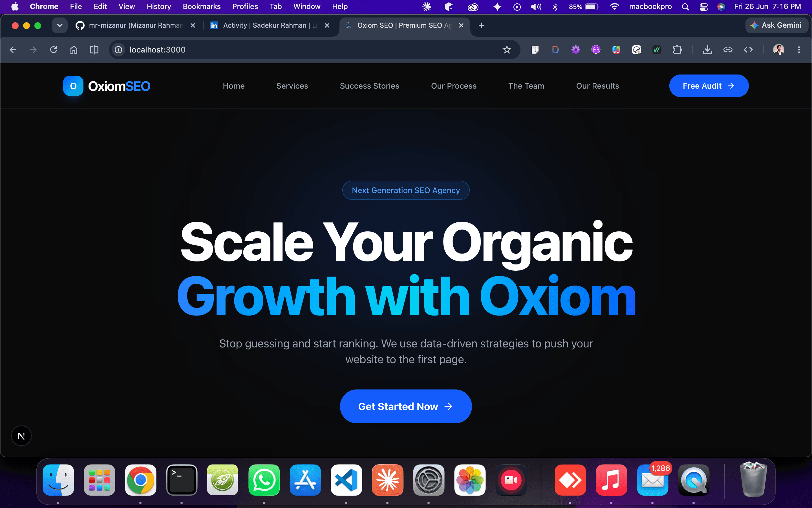812x508 pixels.
Task: Navigate to Our Process link
Action: (x=454, y=86)
